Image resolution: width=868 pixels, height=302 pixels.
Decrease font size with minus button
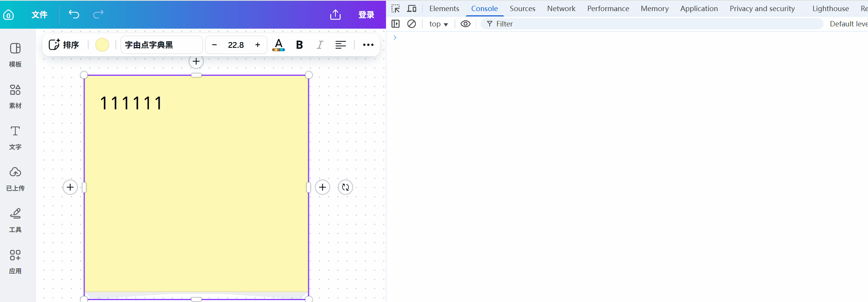(x=214, y=45)
